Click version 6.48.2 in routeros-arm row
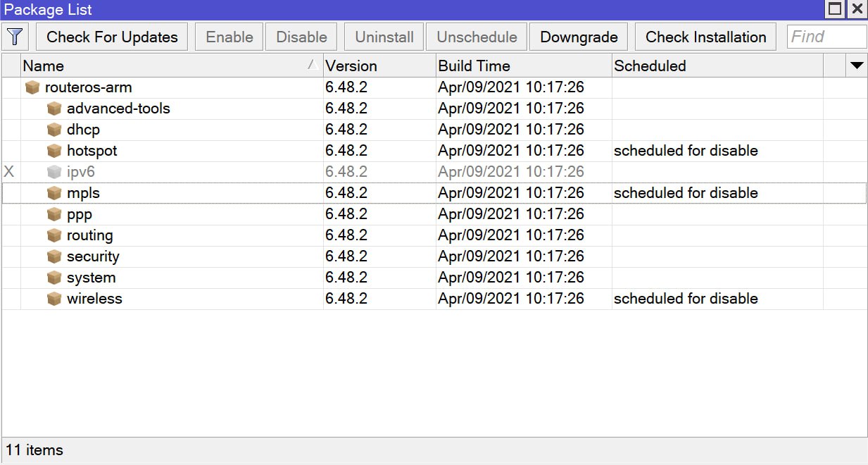This screenshot has width=868, height=465. tap(346, 87)
